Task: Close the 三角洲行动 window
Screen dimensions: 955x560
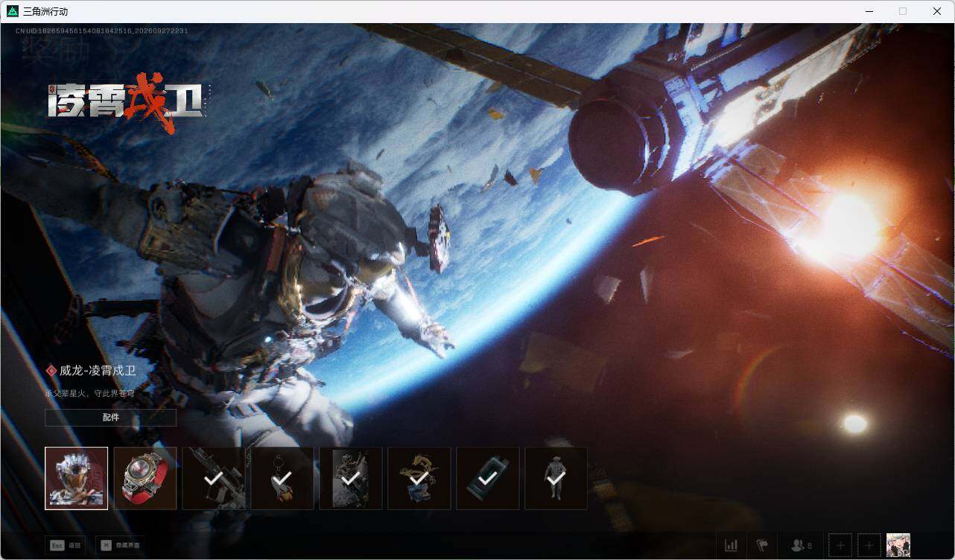Action: point(937,11)
